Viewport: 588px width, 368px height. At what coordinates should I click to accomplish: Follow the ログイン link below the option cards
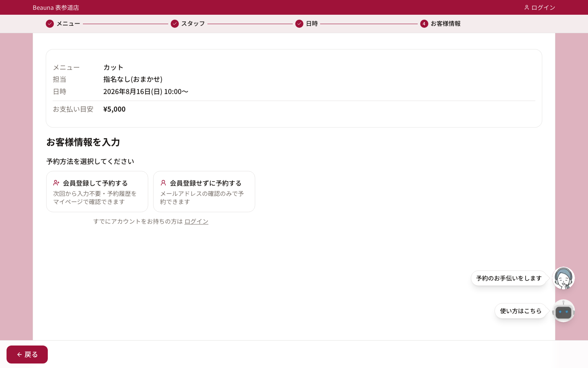click(196, 221)
